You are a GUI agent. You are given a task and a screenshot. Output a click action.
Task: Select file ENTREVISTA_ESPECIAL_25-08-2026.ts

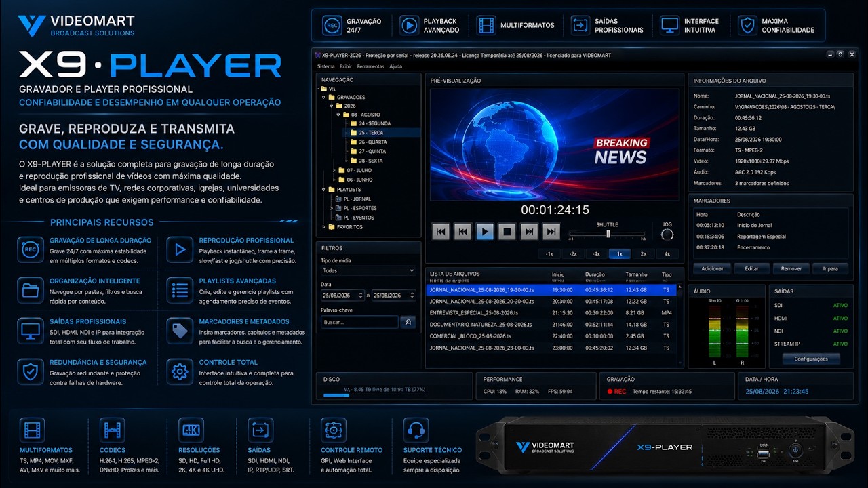(551, 313)
